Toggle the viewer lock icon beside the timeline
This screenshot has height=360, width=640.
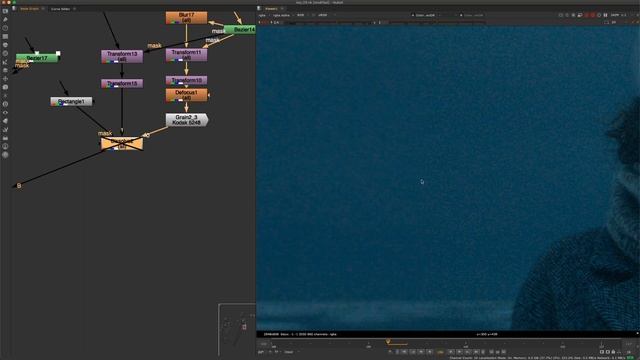[613, 351]
